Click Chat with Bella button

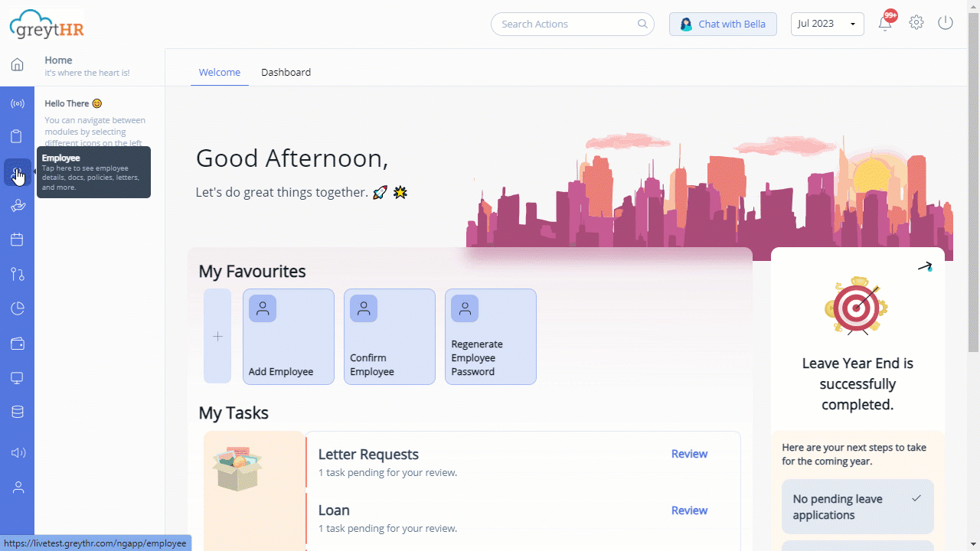point(723,24)
